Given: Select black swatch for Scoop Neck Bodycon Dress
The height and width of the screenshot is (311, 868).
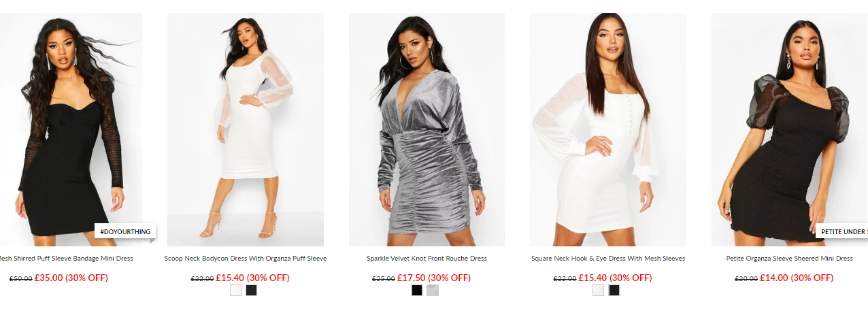Looking at the screenshot, I should pos(252,291).
